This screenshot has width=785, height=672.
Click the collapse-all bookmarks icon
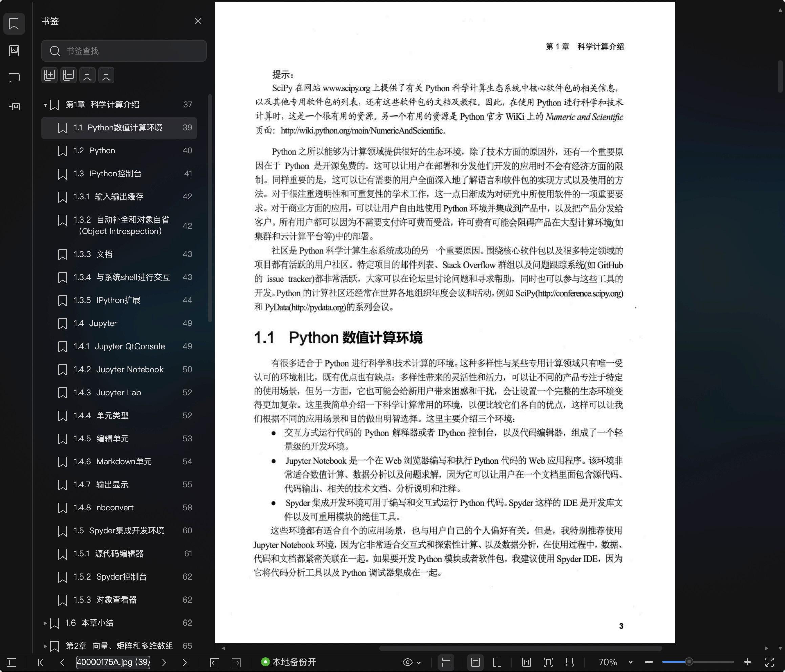68,75
